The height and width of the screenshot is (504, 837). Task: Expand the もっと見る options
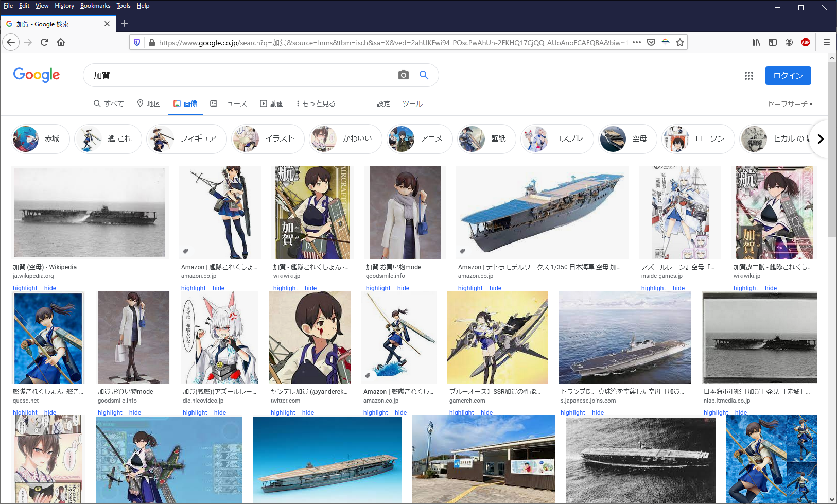pyautogui.click(x=316, y=103)
